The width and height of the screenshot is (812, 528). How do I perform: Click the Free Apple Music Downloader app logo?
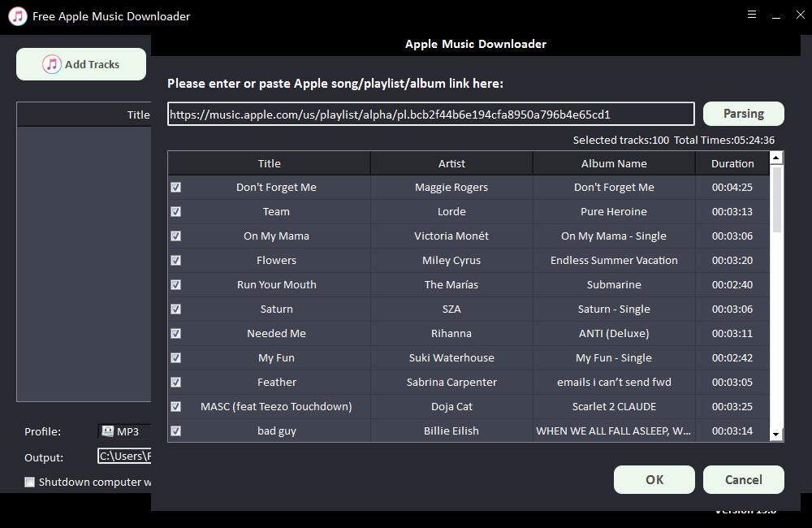pyautogui.click(x=18, y=16)
